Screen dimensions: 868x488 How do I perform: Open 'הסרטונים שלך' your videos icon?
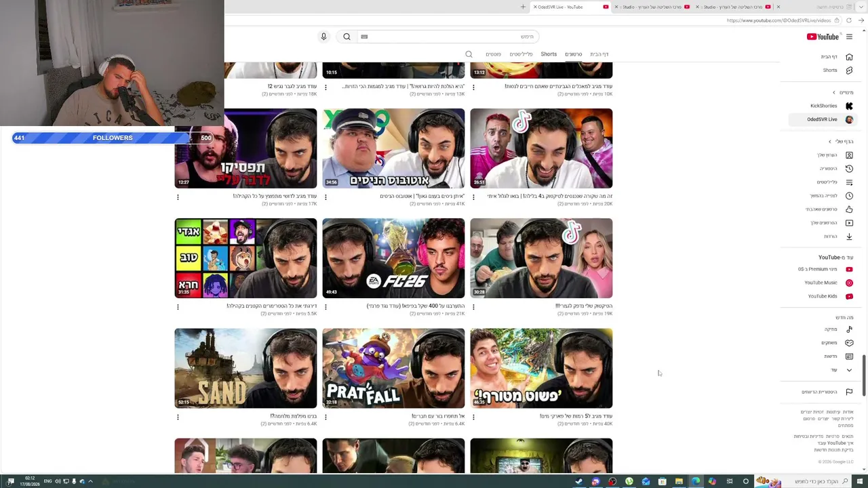849,223
